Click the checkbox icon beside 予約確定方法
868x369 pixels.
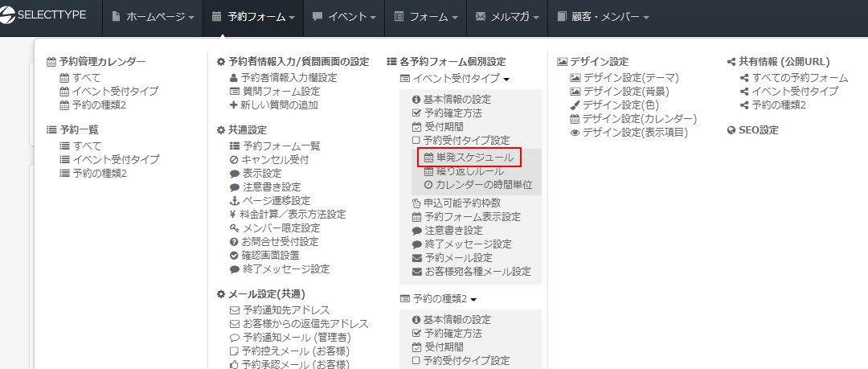[x=416, y=113]
